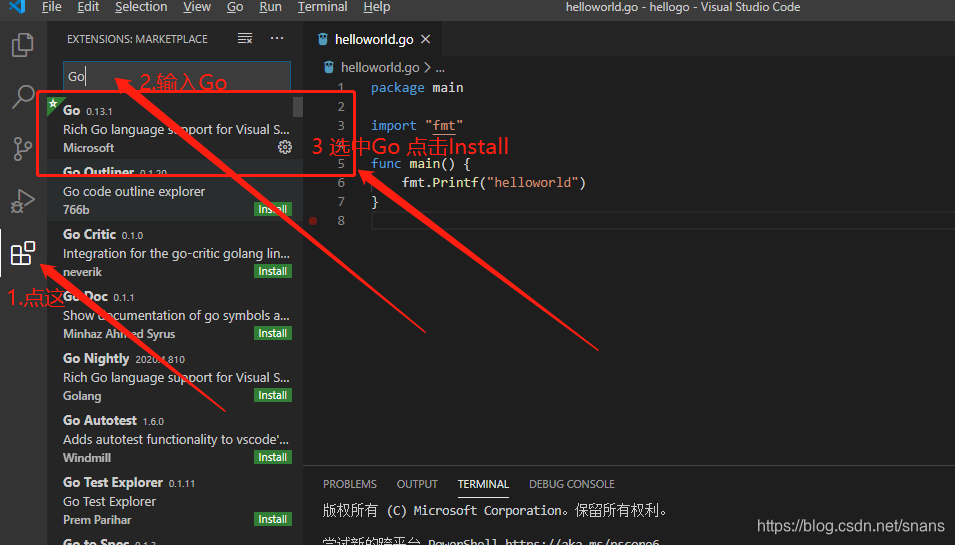Image resolution: width=955 pixels, height=545 pixels.
Task: Click the breadcrumb ellipsis segment
Action: tap(440, 68)
